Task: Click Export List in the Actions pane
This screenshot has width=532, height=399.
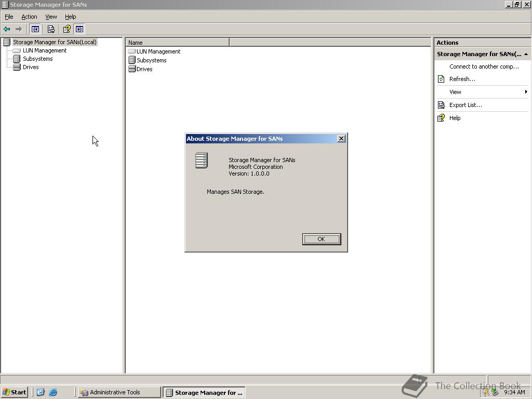Action: tap(465, 105)
